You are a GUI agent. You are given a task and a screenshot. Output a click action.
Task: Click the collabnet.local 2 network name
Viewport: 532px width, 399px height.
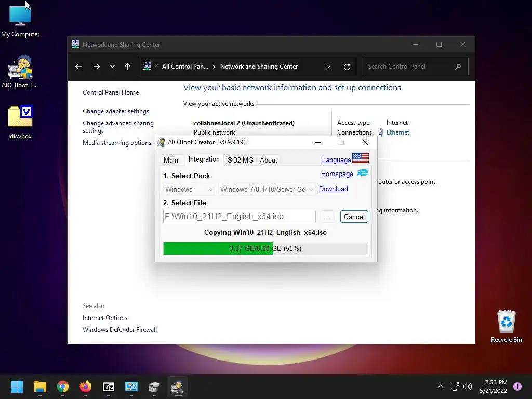coord(244,123)
